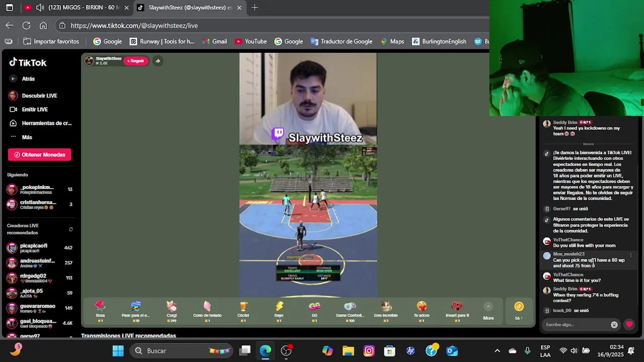Click the browser address bar URL
Screen dimensions: 644x362
click(134, 25)
